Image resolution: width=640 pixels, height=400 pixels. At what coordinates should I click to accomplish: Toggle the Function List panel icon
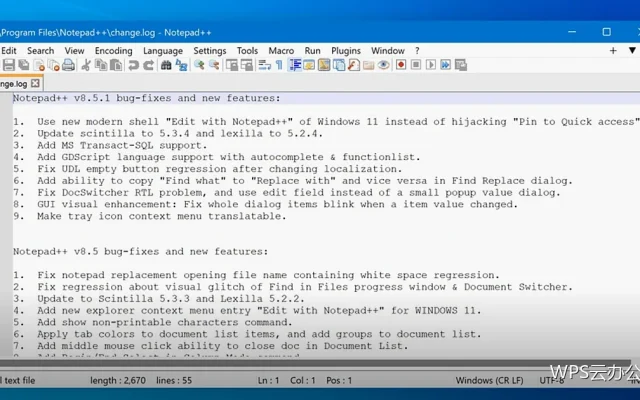click(x=353, y=65)
